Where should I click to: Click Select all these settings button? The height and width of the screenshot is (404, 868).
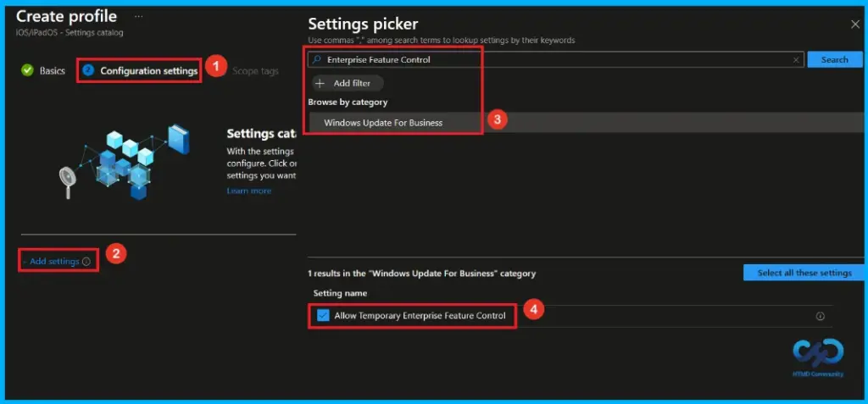point(804,273)
